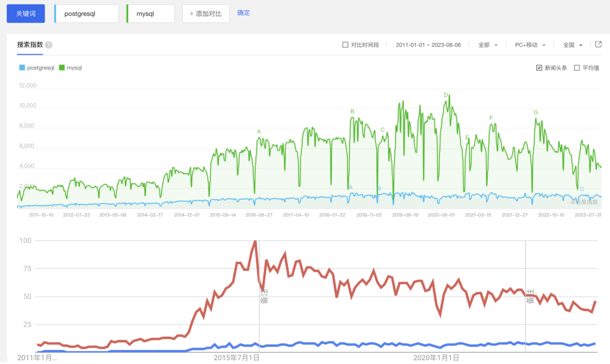This screenshot has height=364, width=610.
Task: Click the 2015年7月1日 lower chart label
Action: (x=237, y=357)
